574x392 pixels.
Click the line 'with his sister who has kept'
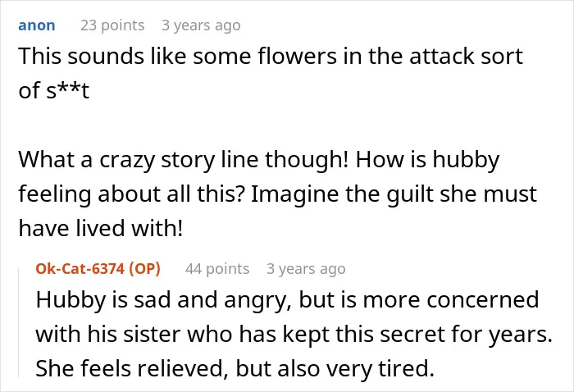294,335
